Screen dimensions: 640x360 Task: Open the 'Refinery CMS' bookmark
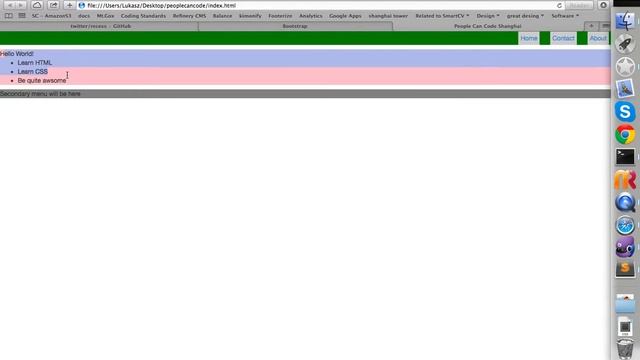pyautogui.click(x=189, y=16)
